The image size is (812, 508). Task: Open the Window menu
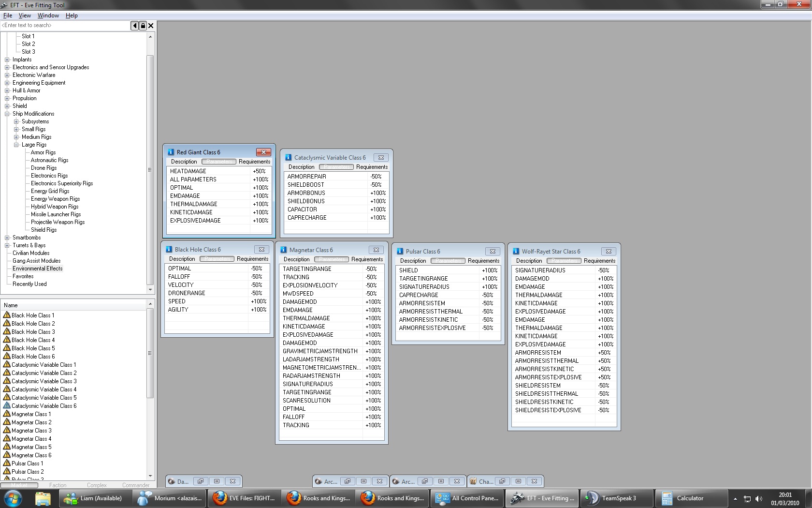click(48, 15)
